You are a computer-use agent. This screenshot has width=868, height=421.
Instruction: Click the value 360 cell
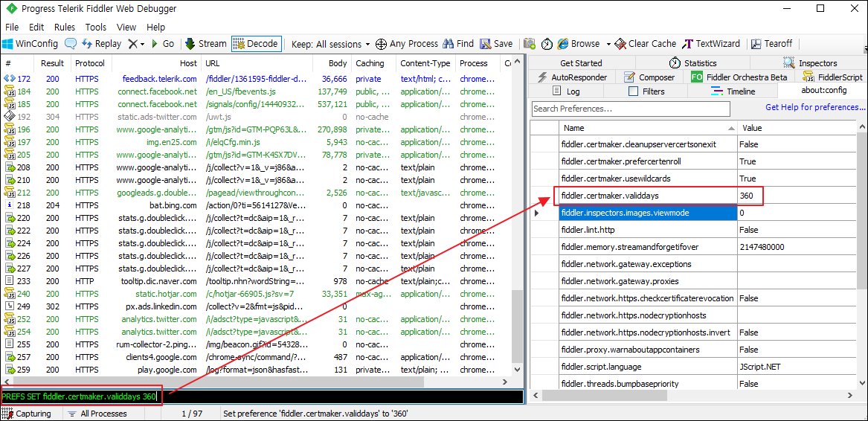797,196
